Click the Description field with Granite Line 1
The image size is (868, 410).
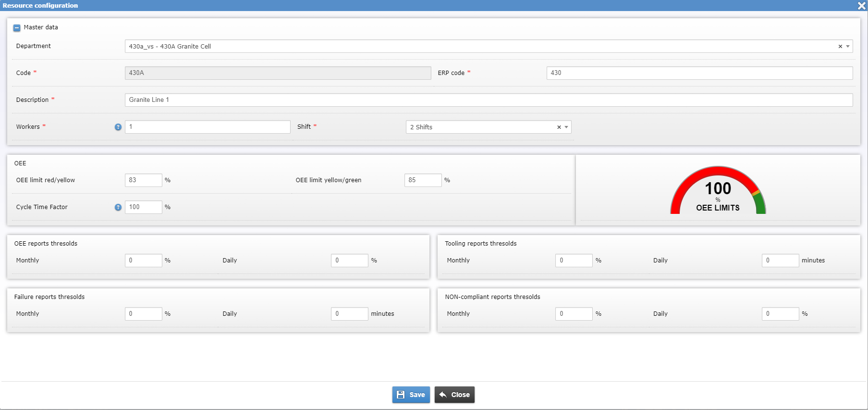coord(488,100)
